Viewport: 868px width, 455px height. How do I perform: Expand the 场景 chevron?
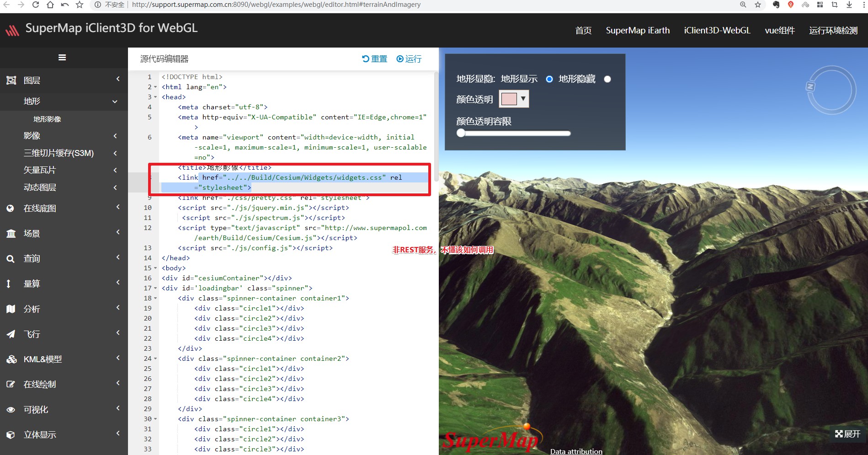tap(118, 232)
